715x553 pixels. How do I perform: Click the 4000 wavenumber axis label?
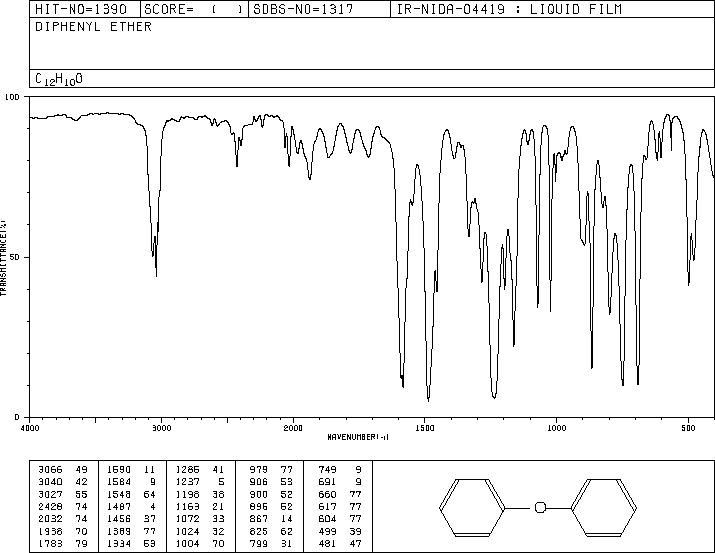30,428
